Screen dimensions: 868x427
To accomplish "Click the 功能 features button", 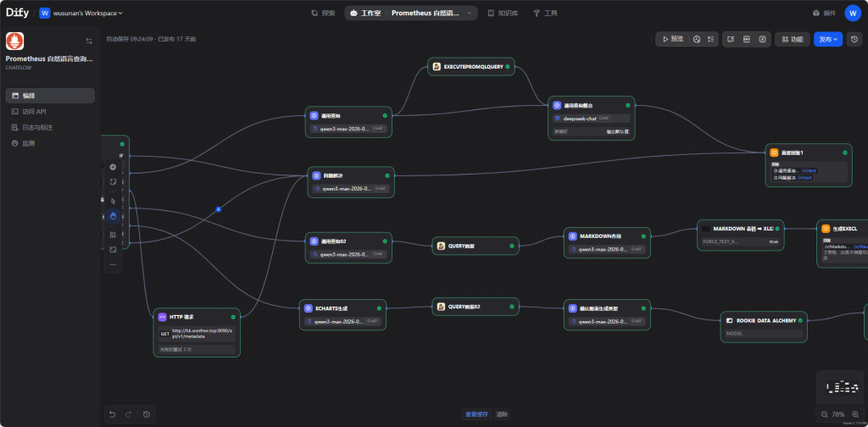I will coord(791,39).
